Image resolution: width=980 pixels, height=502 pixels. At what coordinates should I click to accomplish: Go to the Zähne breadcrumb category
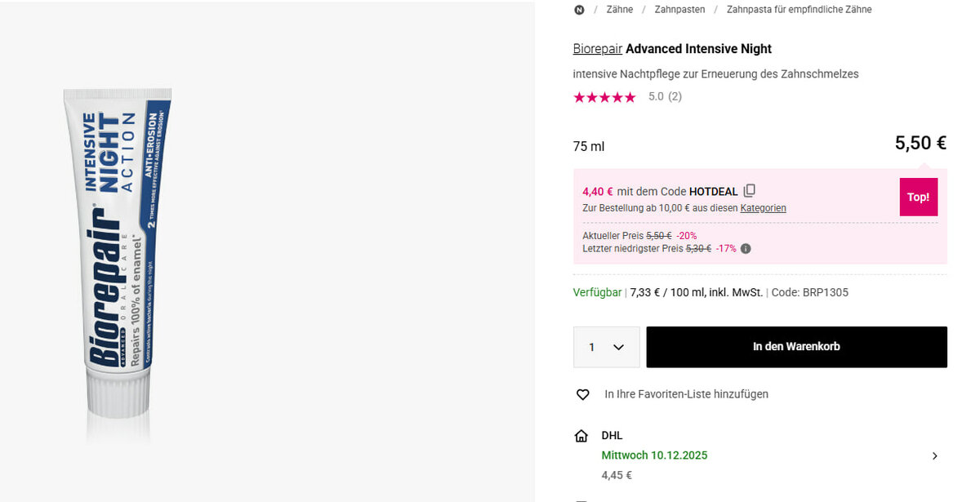point(620,10)
